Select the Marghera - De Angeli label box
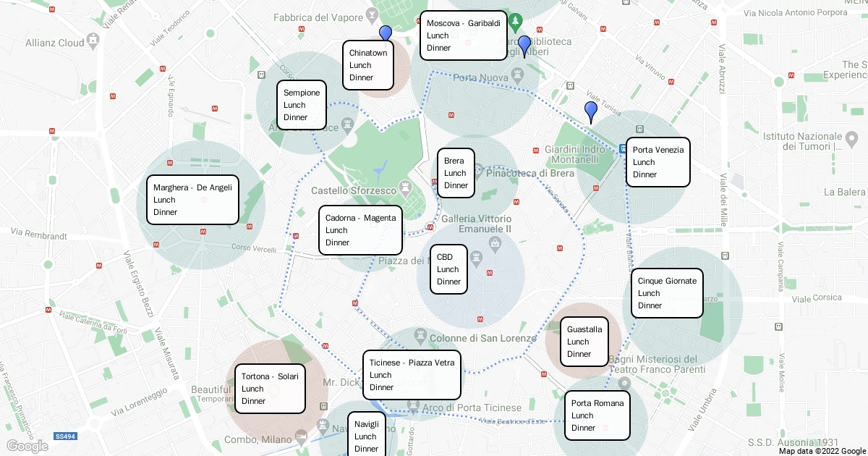 (192, 200)
